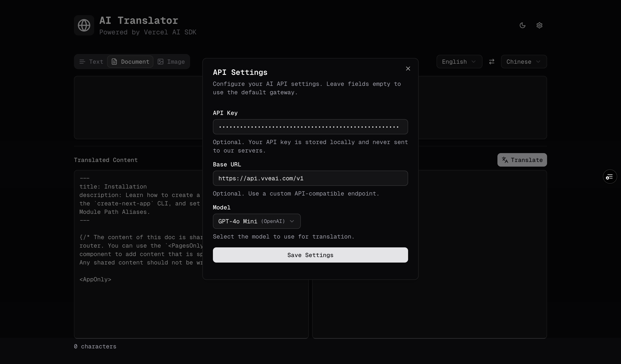Close the API Settings dialog

408,69
